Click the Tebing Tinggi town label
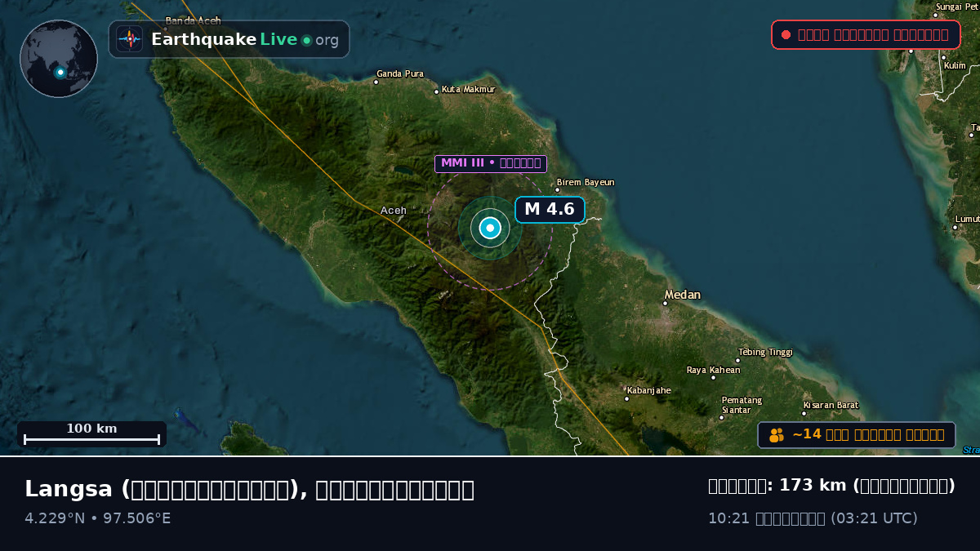Screen dimensions: 980x551 pos(765,353)
